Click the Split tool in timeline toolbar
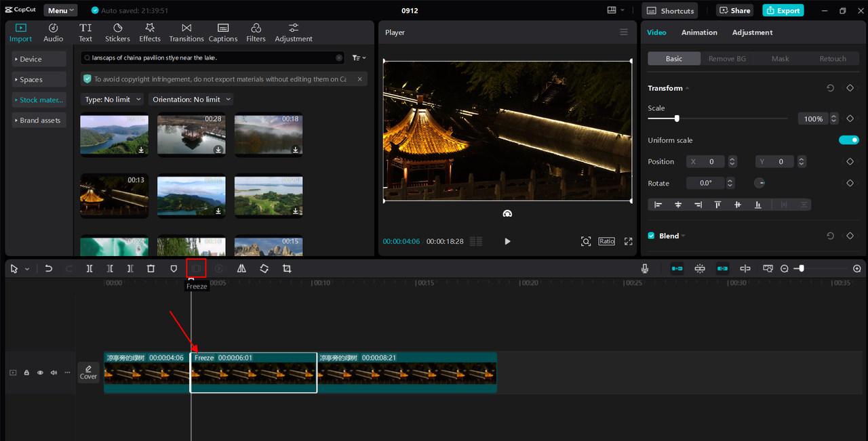The height and width of the screenshot is (441, 868). (x=90, y=269)
